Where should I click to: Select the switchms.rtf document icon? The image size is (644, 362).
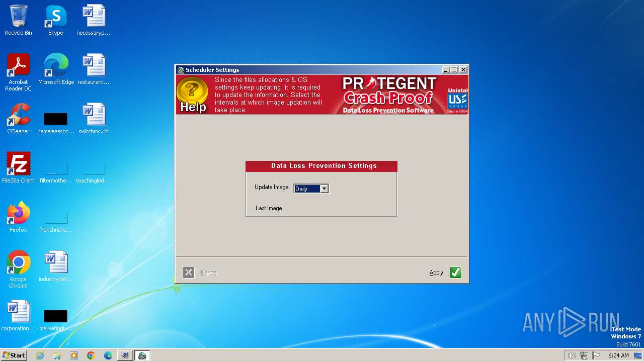click(94, 119)
